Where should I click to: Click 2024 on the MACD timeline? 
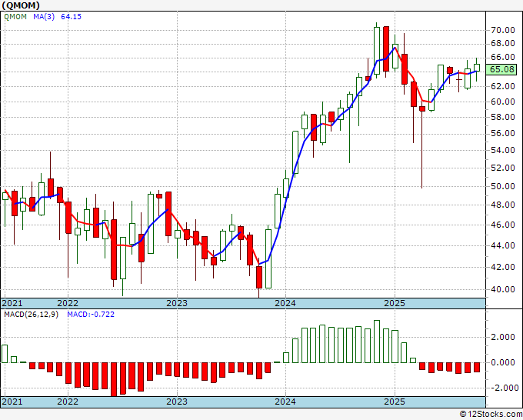pos(285,402)
